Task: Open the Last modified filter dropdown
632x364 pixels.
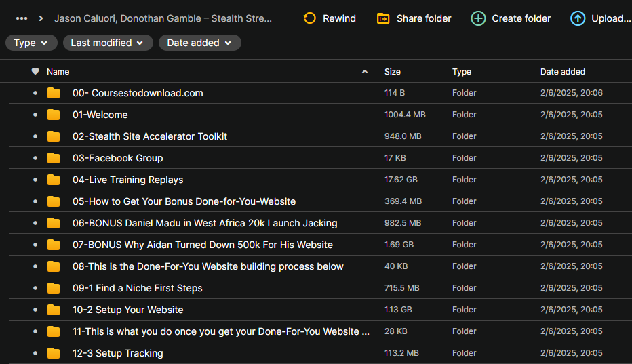Action: pos(107,43)
